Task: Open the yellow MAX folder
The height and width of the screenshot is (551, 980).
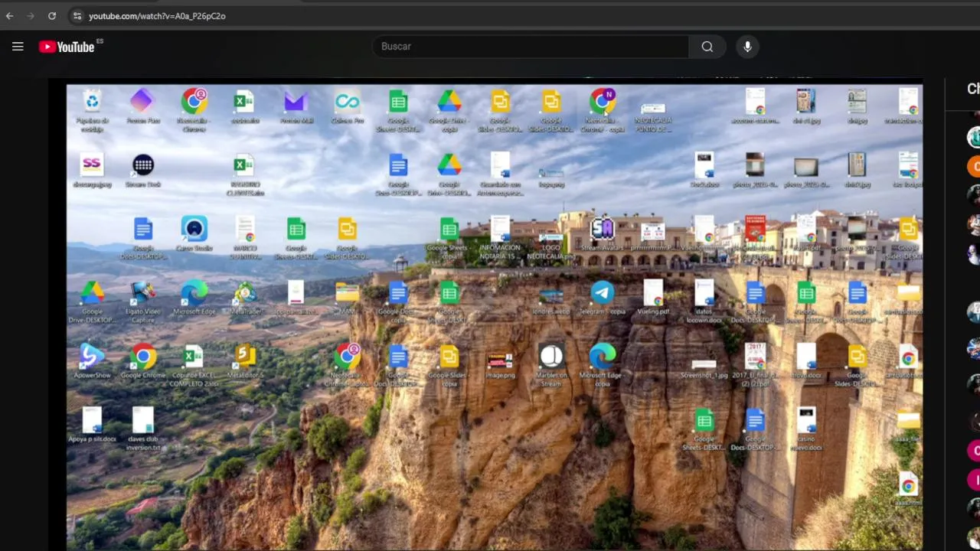Action: [347, 298]
